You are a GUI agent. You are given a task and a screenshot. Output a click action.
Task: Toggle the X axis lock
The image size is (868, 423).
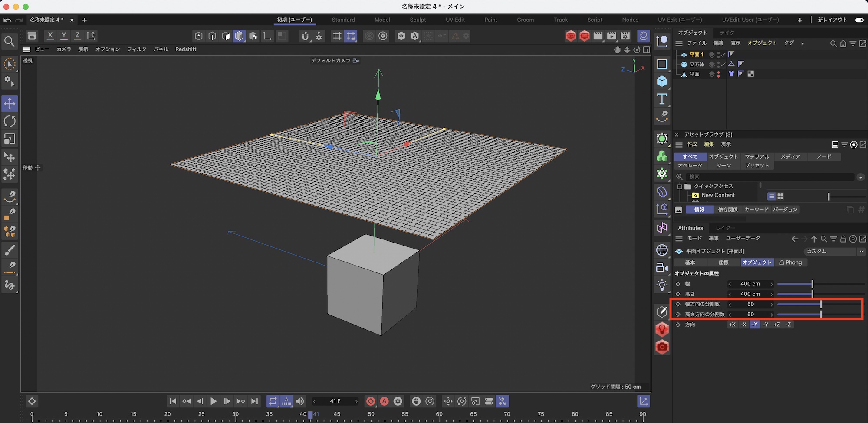50,36
